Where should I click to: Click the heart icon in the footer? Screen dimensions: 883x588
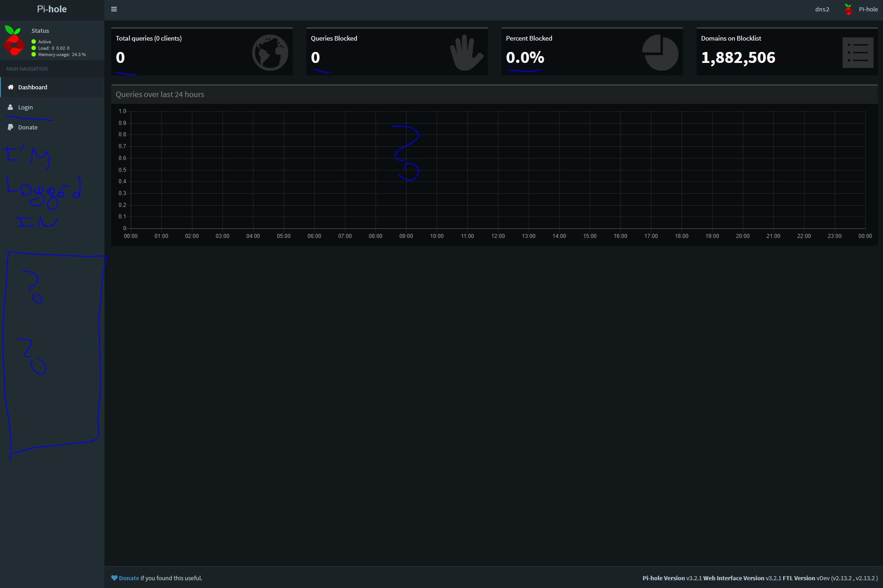click(x=114, y=578)
